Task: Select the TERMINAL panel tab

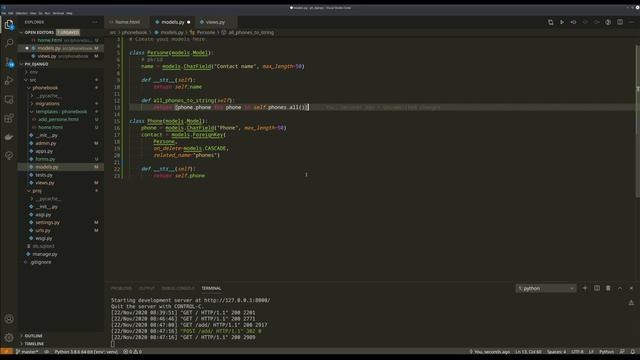Action: click(x=211, y=289)
